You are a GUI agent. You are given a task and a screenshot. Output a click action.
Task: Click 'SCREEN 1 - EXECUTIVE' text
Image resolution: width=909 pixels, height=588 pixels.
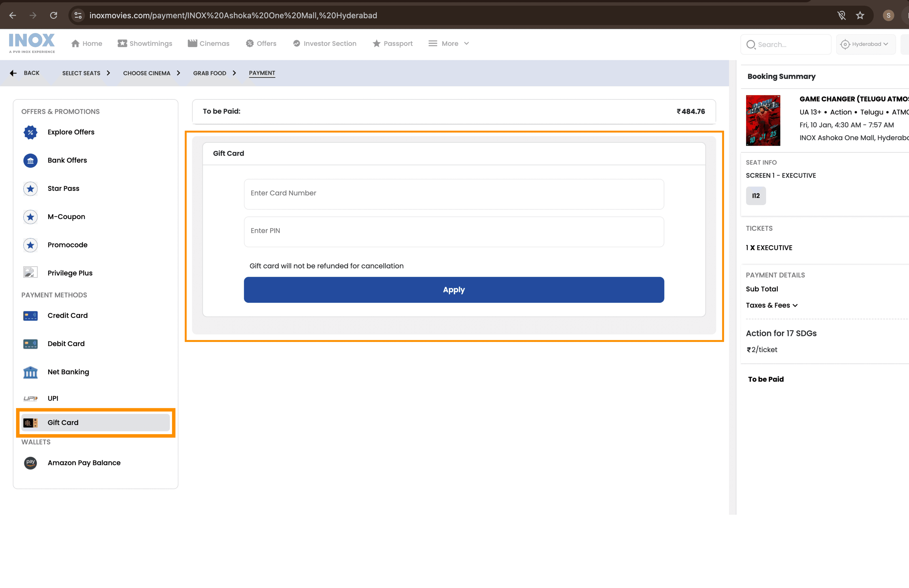pyautogui.click(x=781, y=176)
